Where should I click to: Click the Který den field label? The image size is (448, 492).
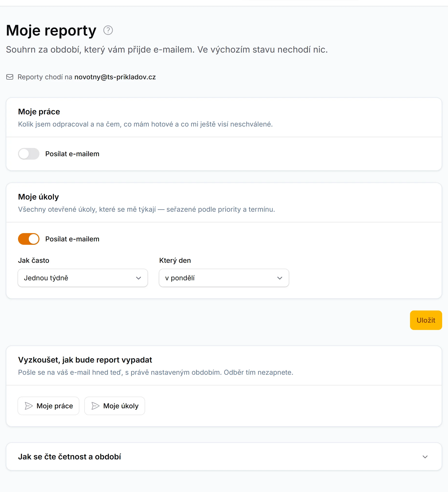pos(175,260)
